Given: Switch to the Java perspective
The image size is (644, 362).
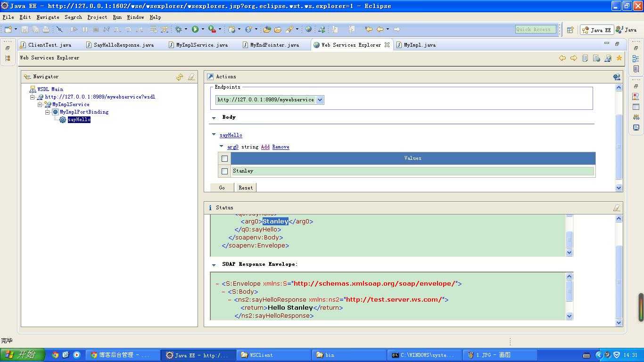Looking at the screenshot, I should [626, 30].
